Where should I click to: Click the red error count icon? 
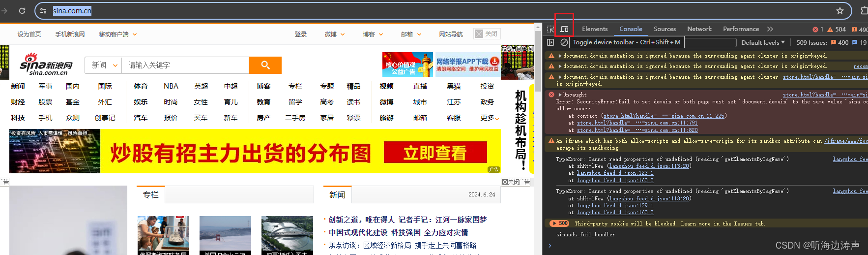click(815, 30)
